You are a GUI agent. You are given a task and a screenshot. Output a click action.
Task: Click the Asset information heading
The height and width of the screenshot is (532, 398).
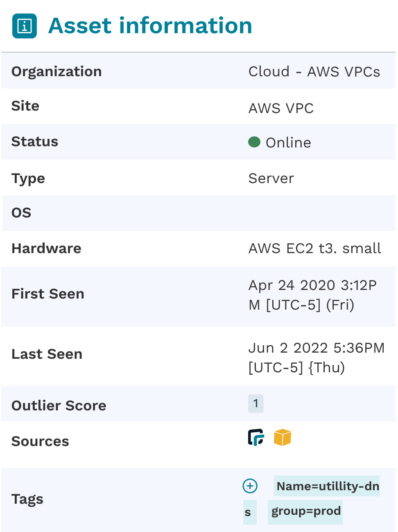click(x=150, y=26)
